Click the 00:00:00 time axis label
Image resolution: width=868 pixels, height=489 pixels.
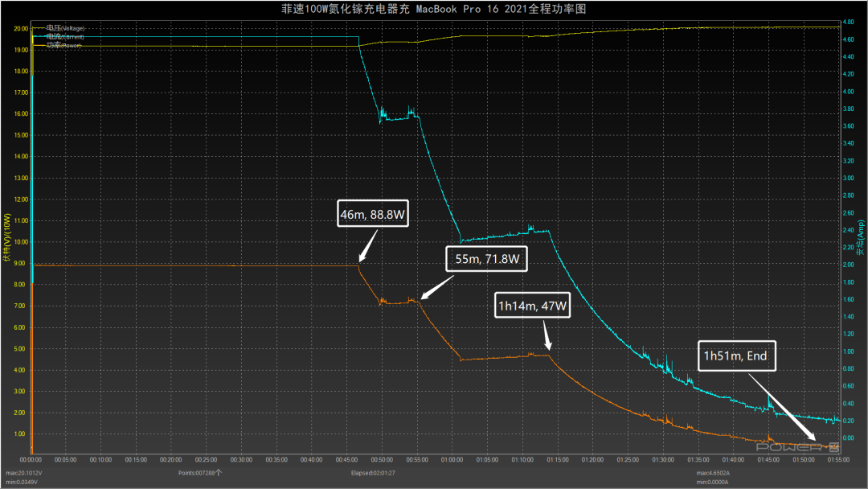[x=31, y=460]
